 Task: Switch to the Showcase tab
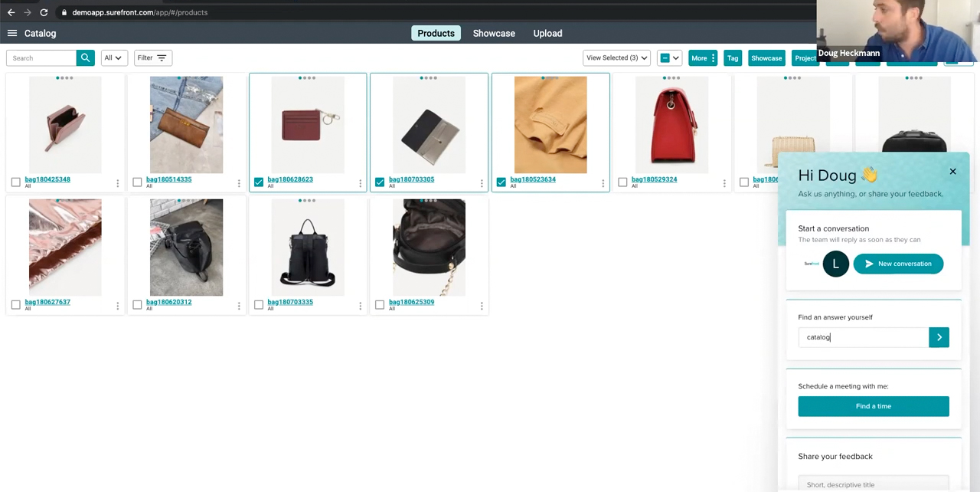[494, 33]
